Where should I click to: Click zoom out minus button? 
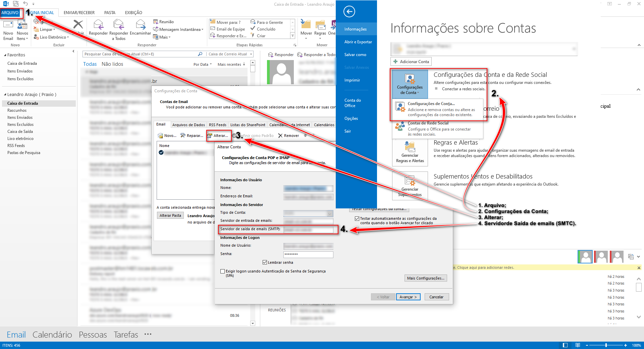pyautogui.click(x=587, y=345)
